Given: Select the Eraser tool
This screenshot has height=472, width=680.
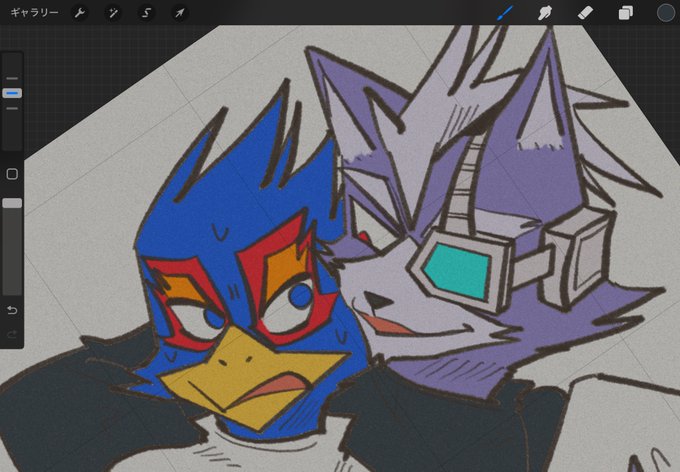Looking at the screenshot, I should (585, 13).
